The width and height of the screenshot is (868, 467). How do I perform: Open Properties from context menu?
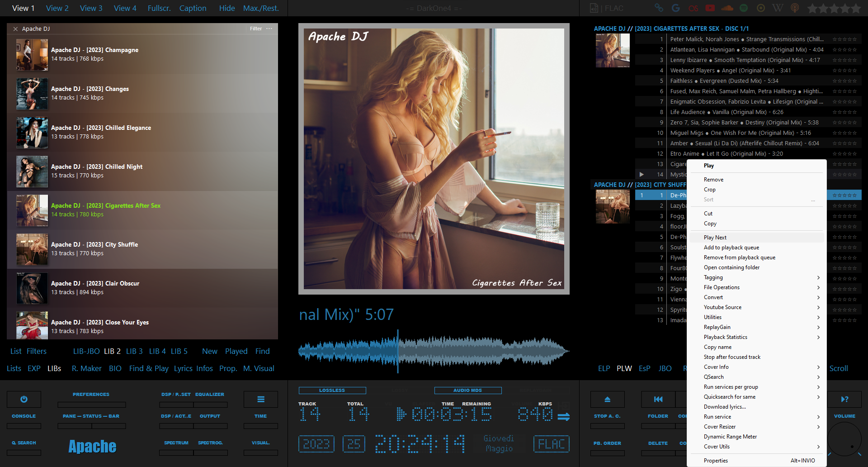point(756,461)
